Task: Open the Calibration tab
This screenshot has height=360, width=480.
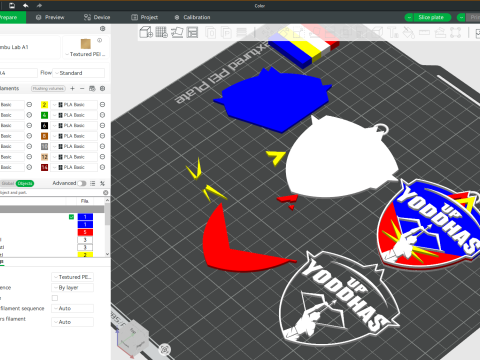Action: pos(192,17)
